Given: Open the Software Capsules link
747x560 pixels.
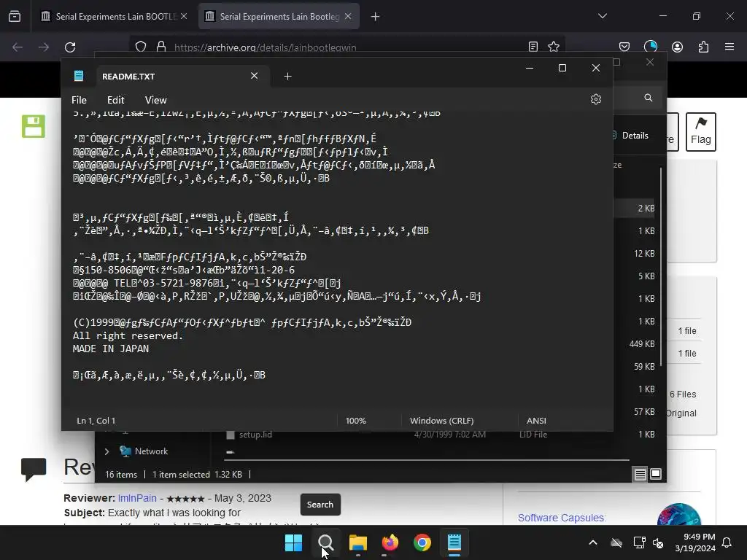Looking at the screenshot, I should point(562,518).
